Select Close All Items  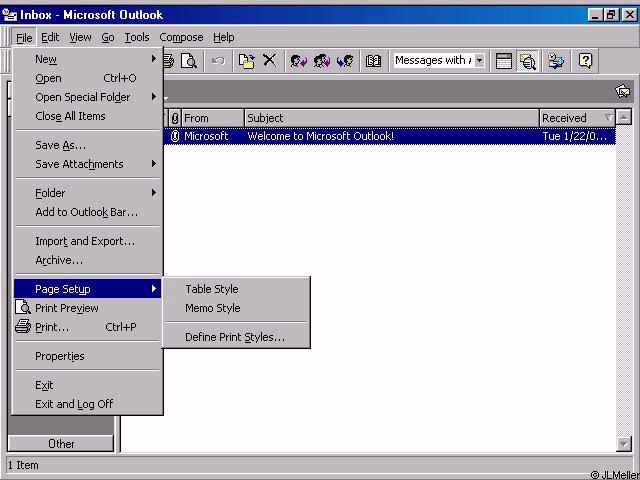[x=87, y=116]
